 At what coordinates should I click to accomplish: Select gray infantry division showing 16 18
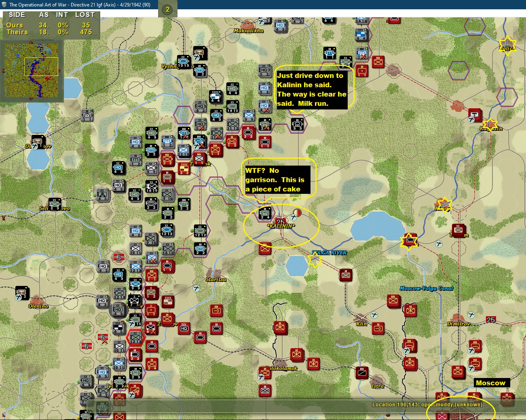(x=168, y=248)
